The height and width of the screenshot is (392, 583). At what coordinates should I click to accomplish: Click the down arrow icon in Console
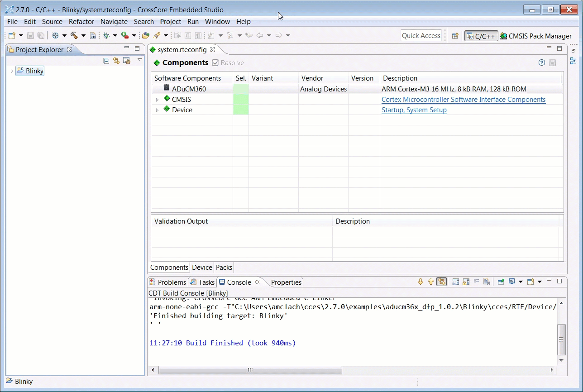click(421, 282)
